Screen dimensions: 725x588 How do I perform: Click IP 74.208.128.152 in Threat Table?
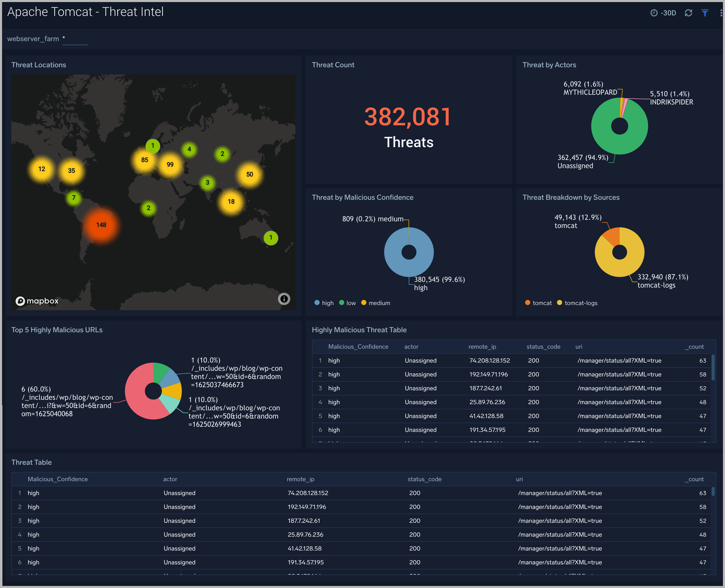[x=308, y=493]
